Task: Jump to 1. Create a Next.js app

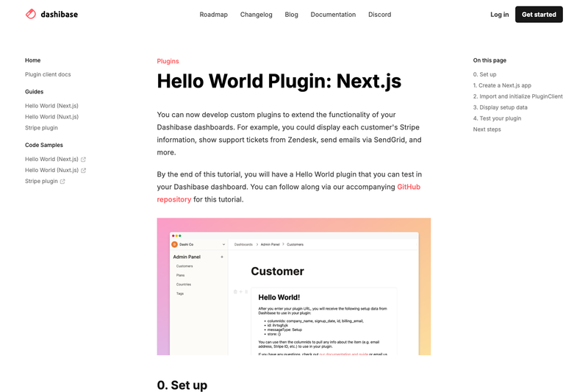Action: [x=502, y=85]
